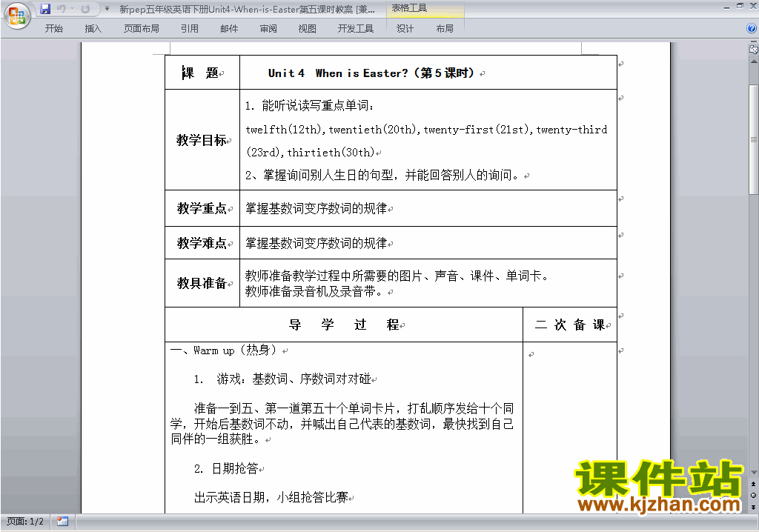
Task: Click the macro recording icon in status bar
Action: point(62,522)
